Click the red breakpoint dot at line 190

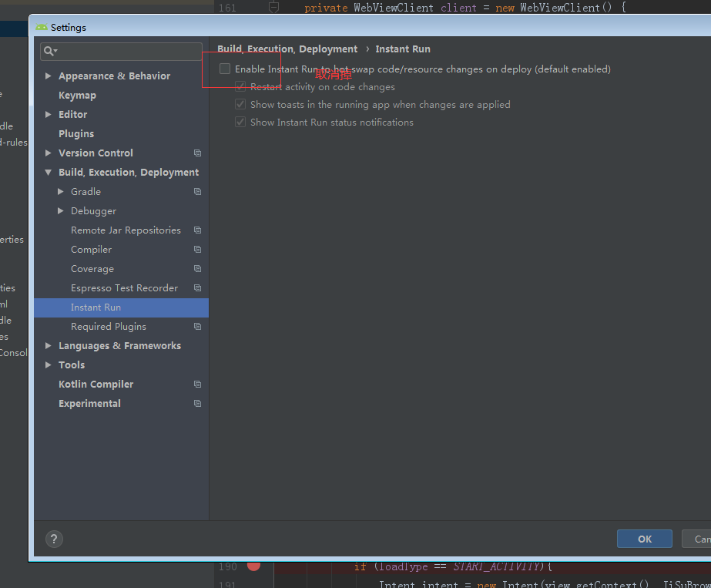coord(255,566)
